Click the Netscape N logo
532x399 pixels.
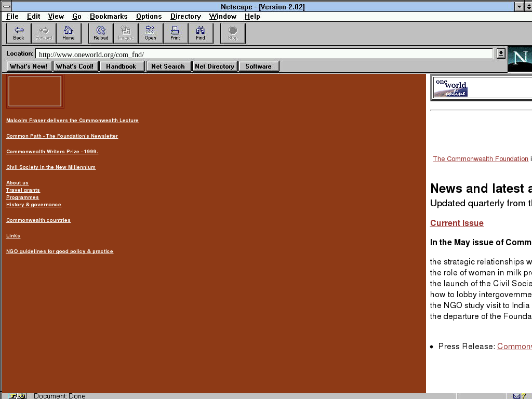click(x=520, y=59)
